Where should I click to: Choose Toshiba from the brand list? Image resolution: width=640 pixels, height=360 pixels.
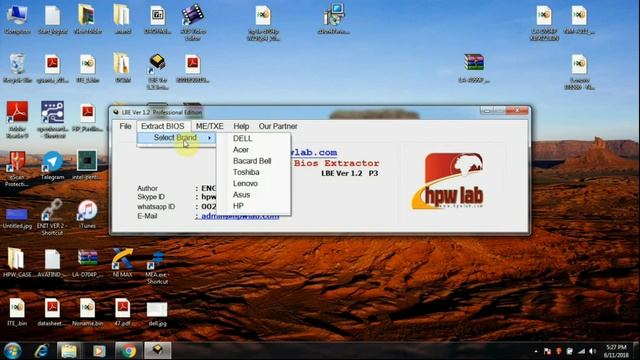246,172
